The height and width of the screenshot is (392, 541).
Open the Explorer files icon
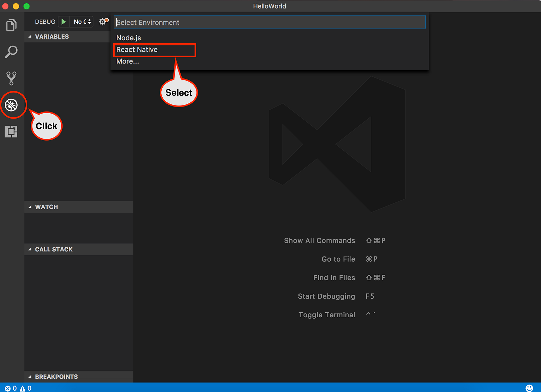[11, 25]
